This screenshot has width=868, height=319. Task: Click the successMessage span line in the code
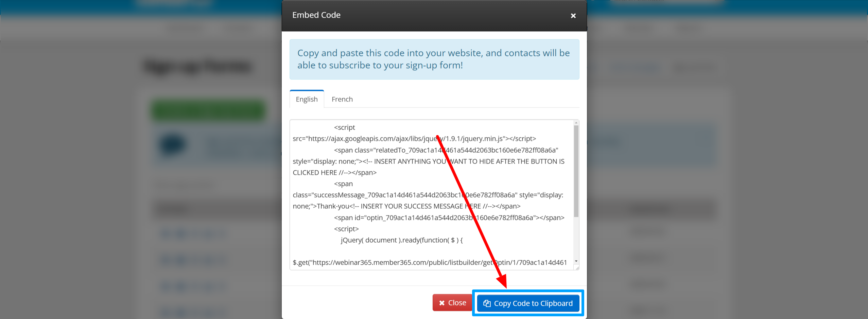click(x=428, y=195)
